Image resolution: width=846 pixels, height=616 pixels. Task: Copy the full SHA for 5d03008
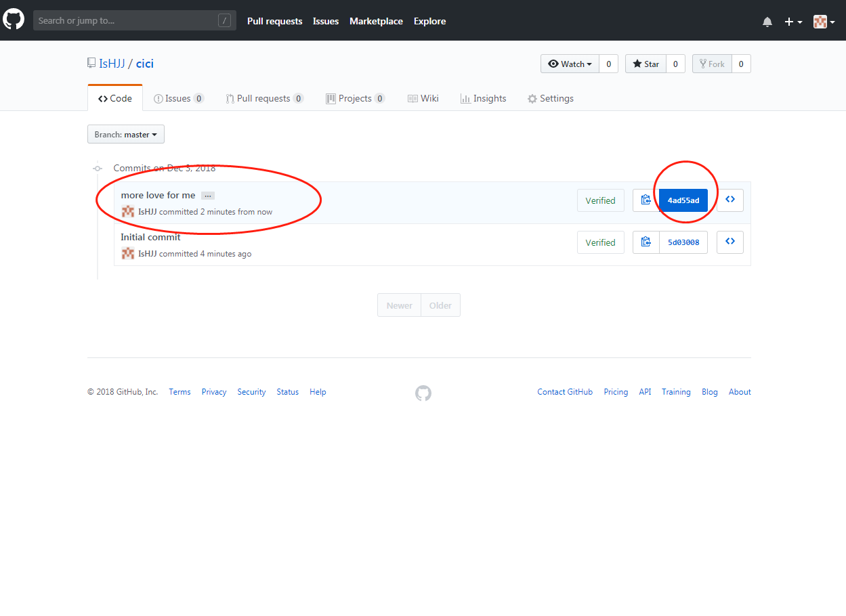click(x=646, y=242)
